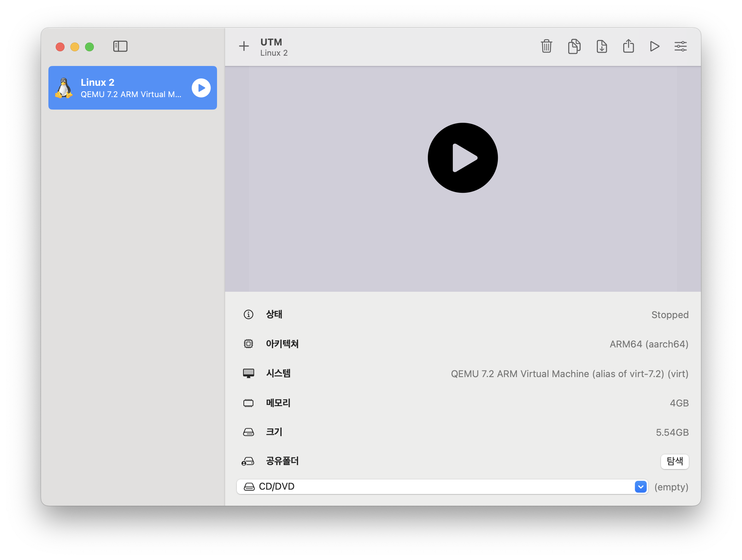Expand the CD/DVD dropdown arrow

[x=640, y=487]
